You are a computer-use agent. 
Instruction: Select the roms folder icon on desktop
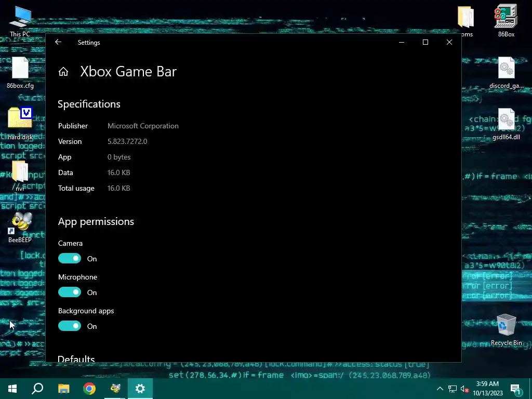point(466,21)
